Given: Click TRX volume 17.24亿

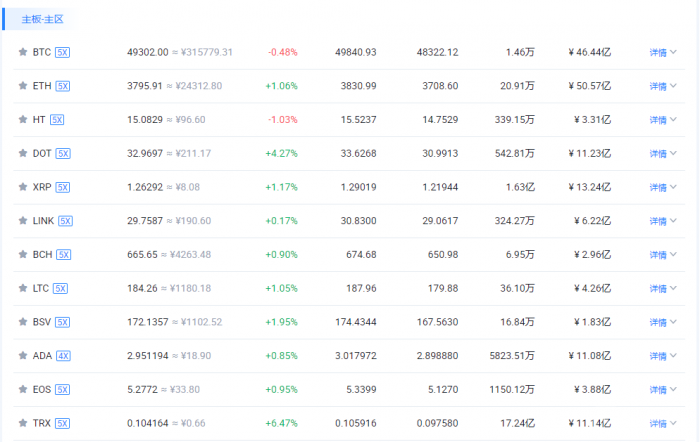Looking at the screenshot, I should 517,423.
